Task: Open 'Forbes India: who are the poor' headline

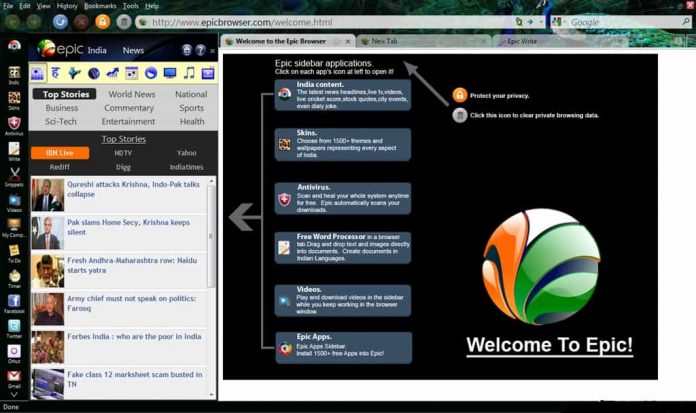Action: 134,337
